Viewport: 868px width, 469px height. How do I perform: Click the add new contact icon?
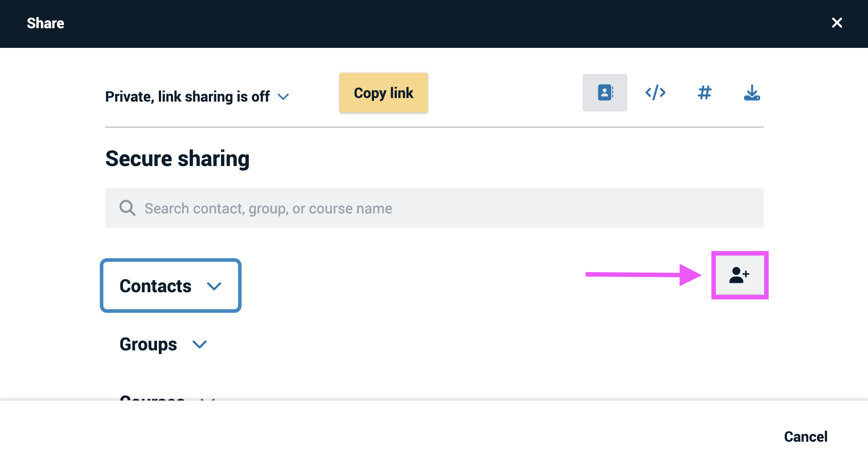740,275
